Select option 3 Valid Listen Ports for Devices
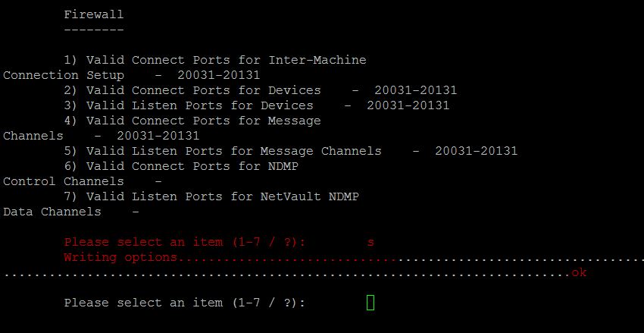Image resolution: width=644 pixels, height=333 pixels. (199, 105)
